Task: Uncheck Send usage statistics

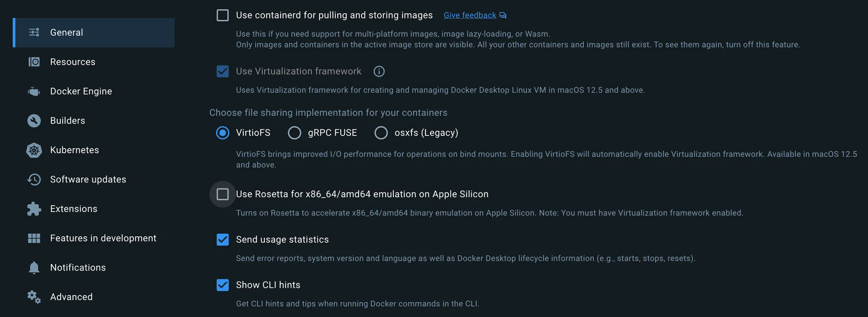Action: click(223, 240)
